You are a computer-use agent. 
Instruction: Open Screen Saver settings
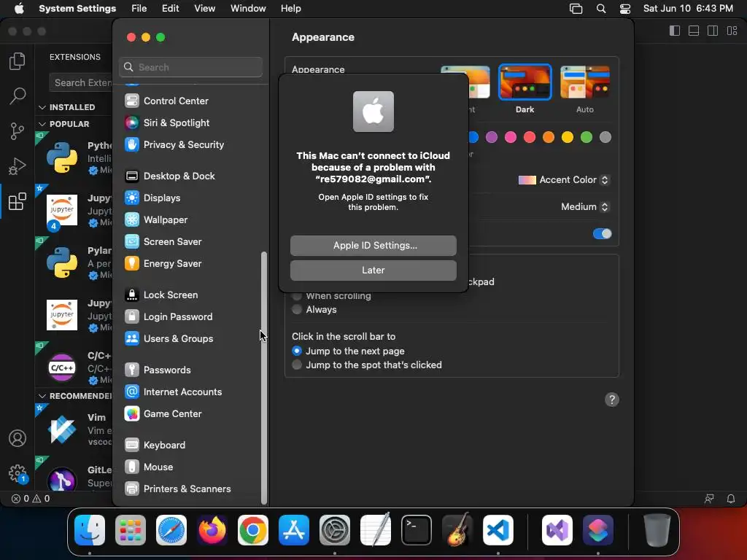[163, 242]
